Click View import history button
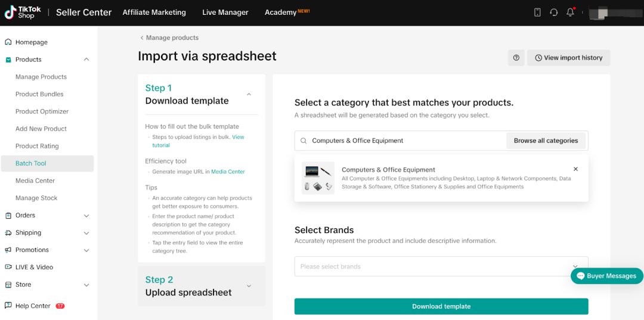644x320 pixels. tap(568, 58)
